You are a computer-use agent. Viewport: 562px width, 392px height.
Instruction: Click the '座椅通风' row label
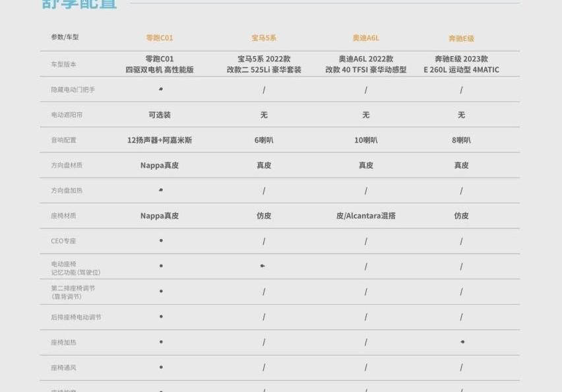[x=63, y=368]
